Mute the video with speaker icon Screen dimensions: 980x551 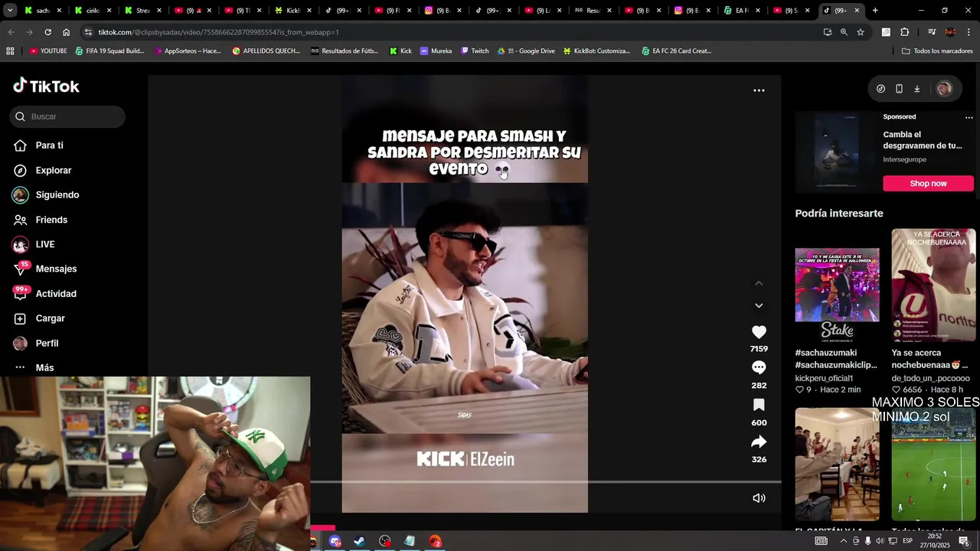(759, 498)
